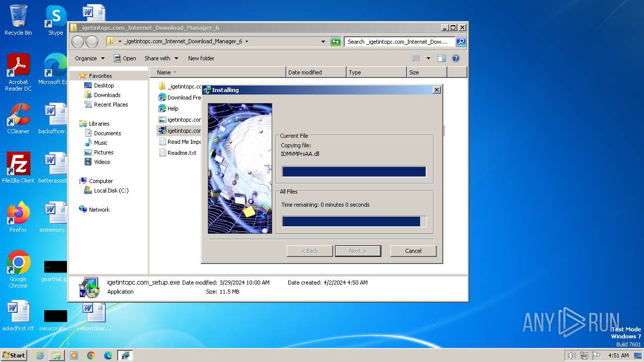644x362 pixels.
Task: Open Internet Explorer from taskbar
Action: (40, 355)
